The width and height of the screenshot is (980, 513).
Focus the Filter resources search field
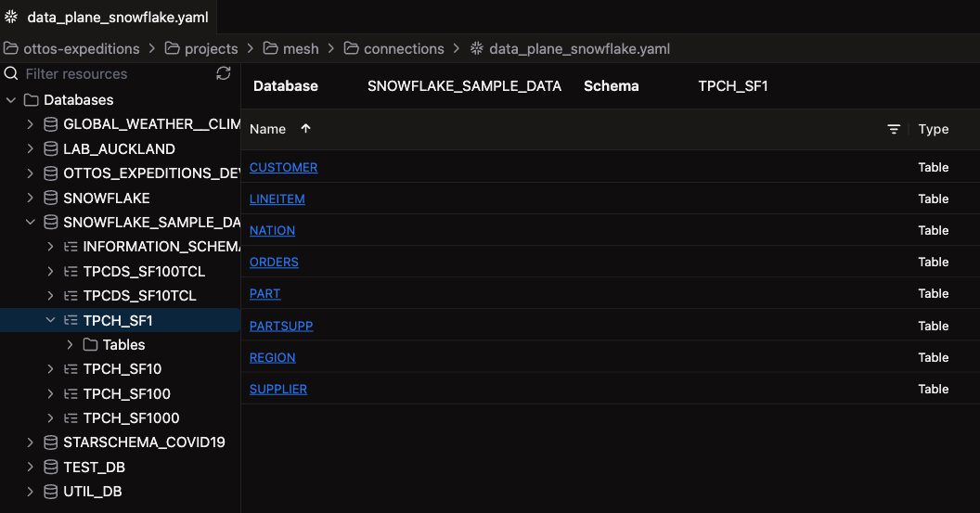click(116, 73)
